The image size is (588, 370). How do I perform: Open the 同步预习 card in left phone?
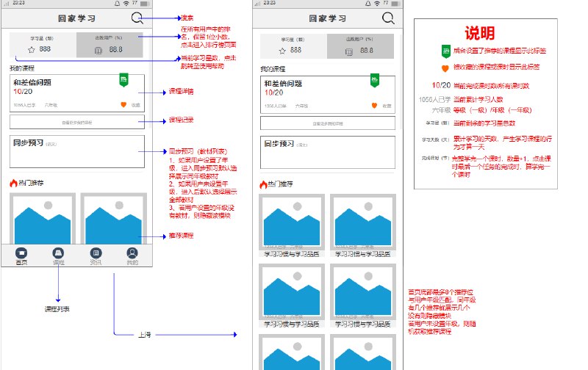[x=77, y=151]
